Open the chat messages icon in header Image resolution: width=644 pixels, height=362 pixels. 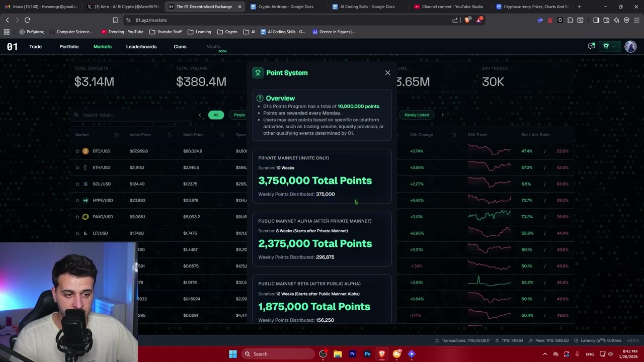pos(591,46)
